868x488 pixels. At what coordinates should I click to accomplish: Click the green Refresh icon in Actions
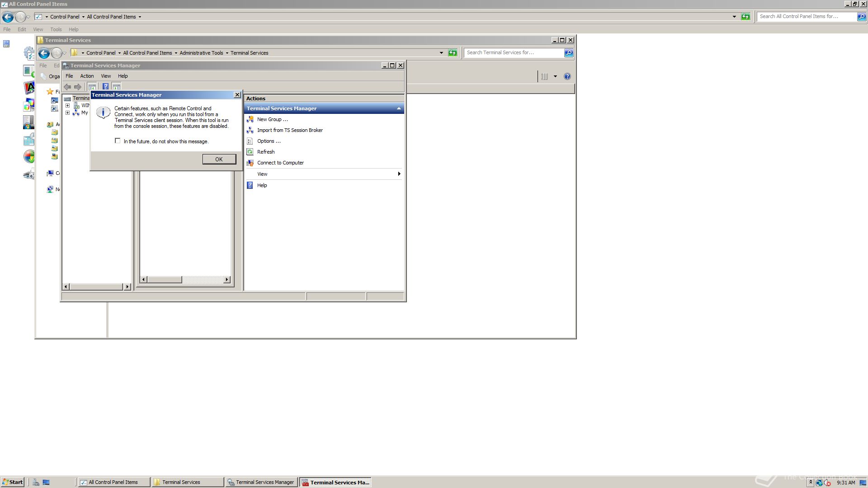click(x=250, y=152)
